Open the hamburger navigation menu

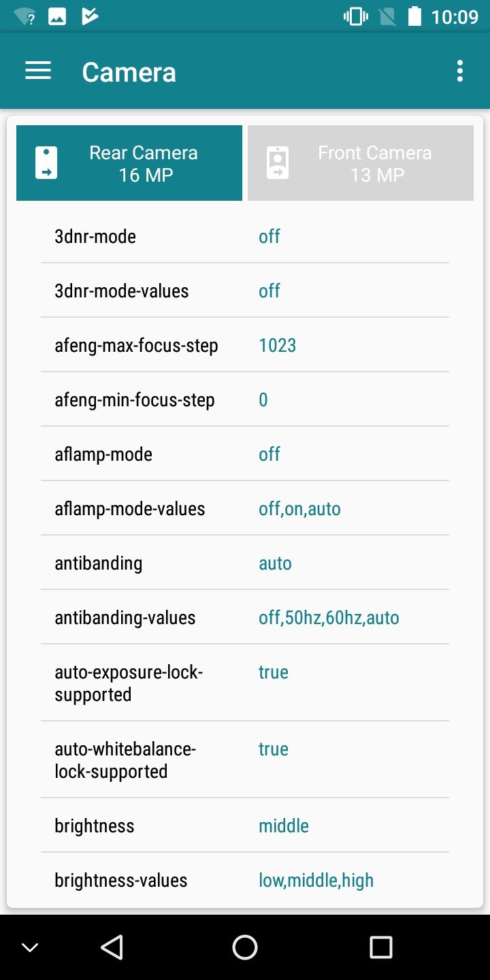click(x=38, y=71)
